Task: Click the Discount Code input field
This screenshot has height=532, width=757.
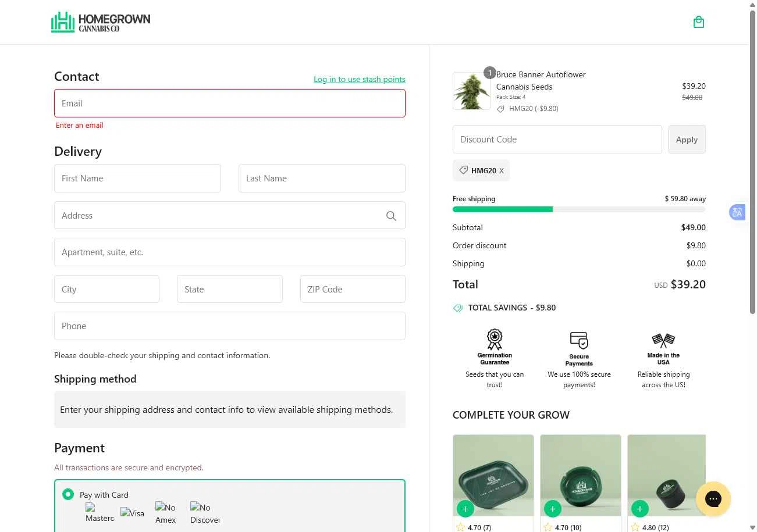Action: [x=557, y=140]
